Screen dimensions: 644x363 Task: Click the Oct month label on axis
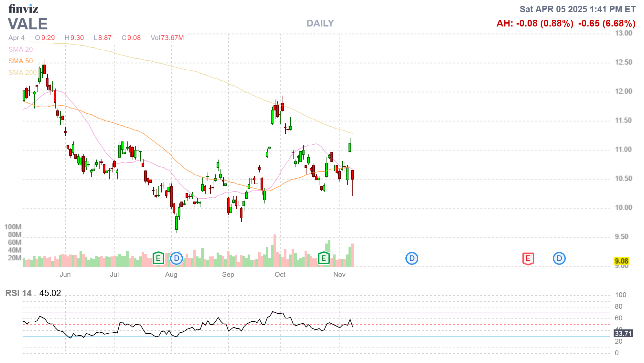pyautogui.click(x=280, y=275)
